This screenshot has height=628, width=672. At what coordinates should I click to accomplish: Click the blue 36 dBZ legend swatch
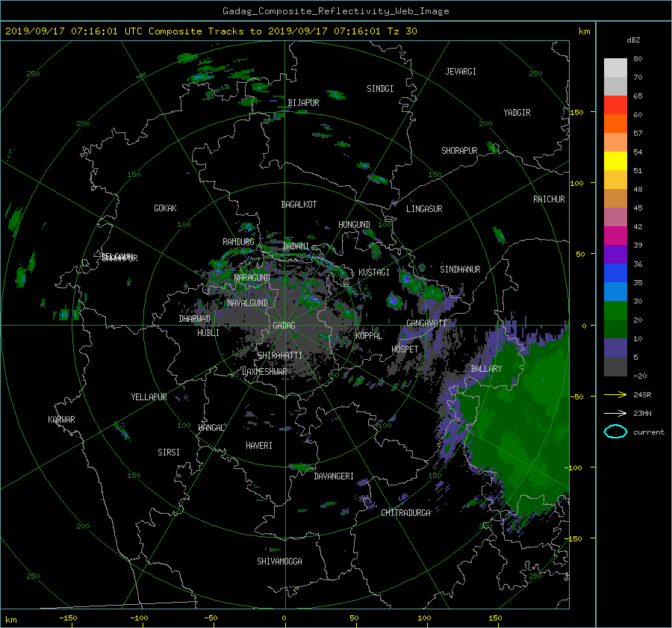pyautogui.click(x=615, y=273)
